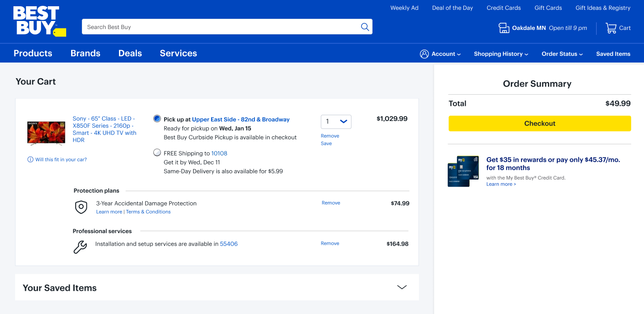This screenshot has width=644, height=314.
Task: Open the quantity dropdown
Action: [x=336, y=121]
